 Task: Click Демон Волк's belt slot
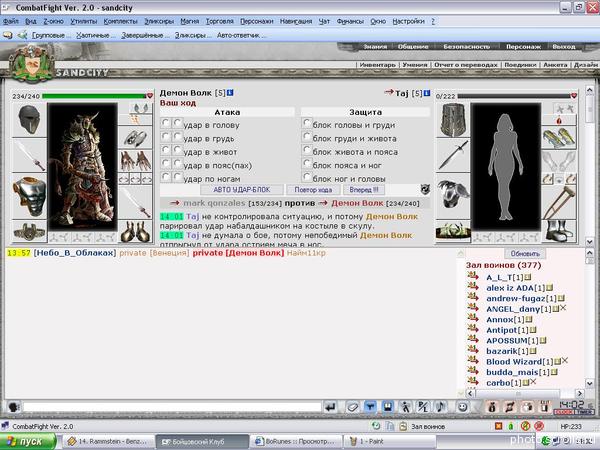29,232
